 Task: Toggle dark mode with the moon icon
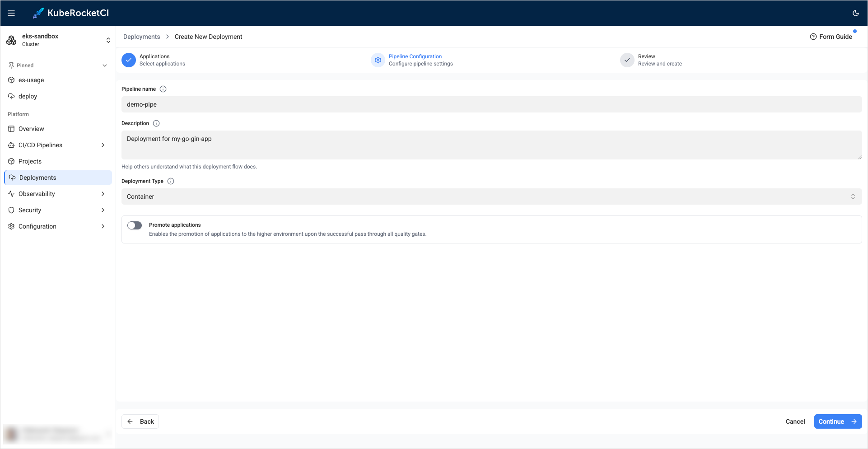(855, 13)
